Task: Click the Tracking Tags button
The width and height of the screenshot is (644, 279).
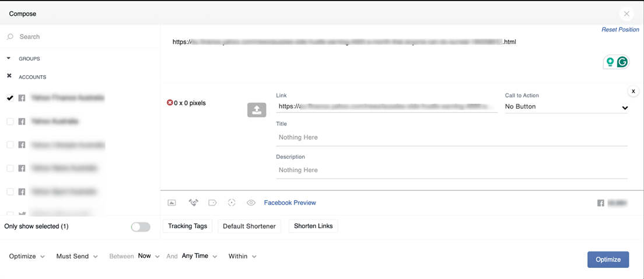Action: 188,226
